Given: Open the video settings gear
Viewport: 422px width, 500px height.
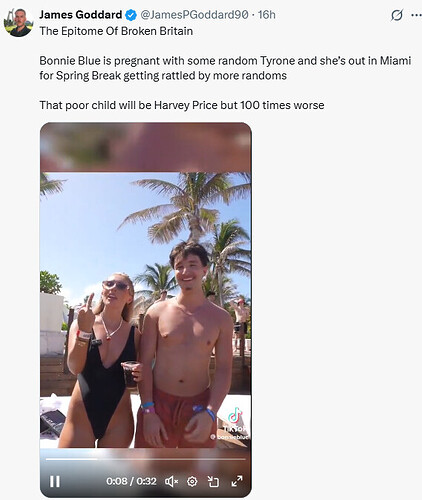Looking at the screenshot, I should point(192,481).
